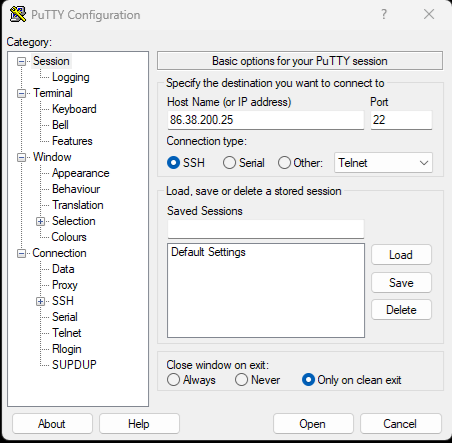
Task: Focus the Host Name input field
Action: (x=266, y=120)
